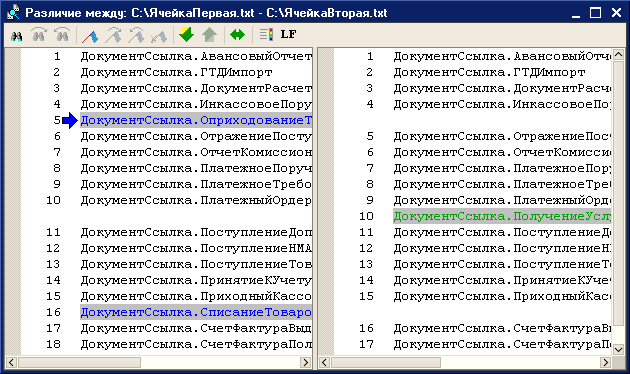
Task: Jump to previous difference gray up arrow
Action: tap(209, 35)
